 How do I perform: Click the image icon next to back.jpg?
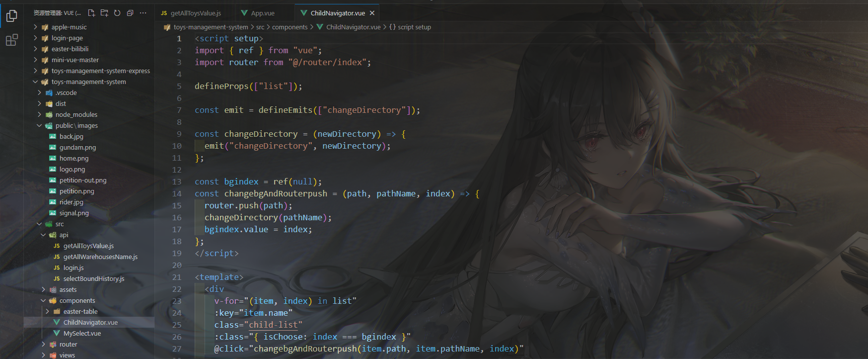[53, 136]
